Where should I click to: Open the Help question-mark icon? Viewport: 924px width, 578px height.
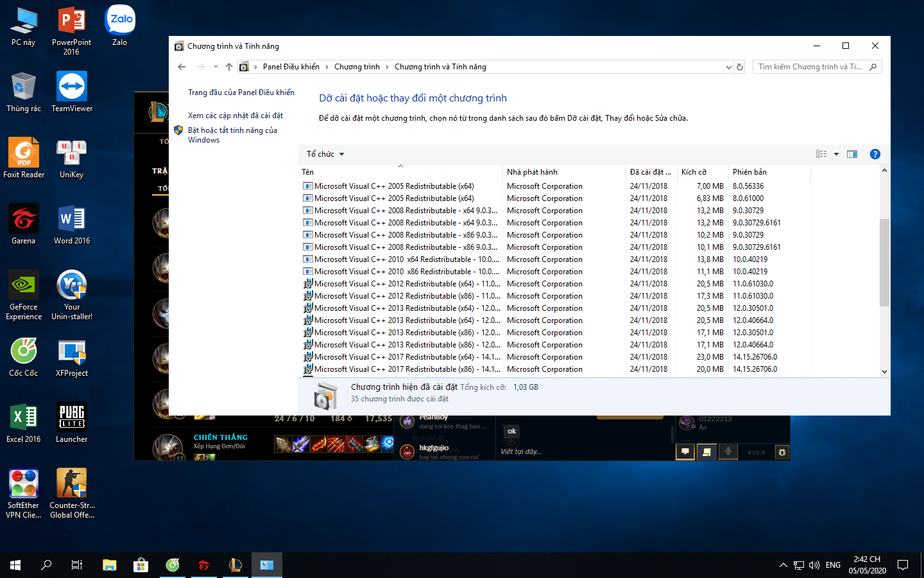click(x=875, y=154)
